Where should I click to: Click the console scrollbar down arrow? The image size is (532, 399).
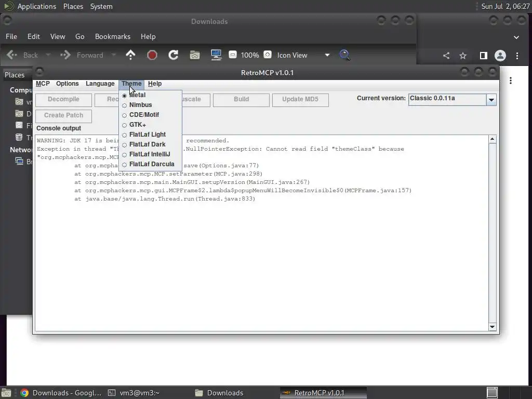pyautogui.click(x=493, y=327)
